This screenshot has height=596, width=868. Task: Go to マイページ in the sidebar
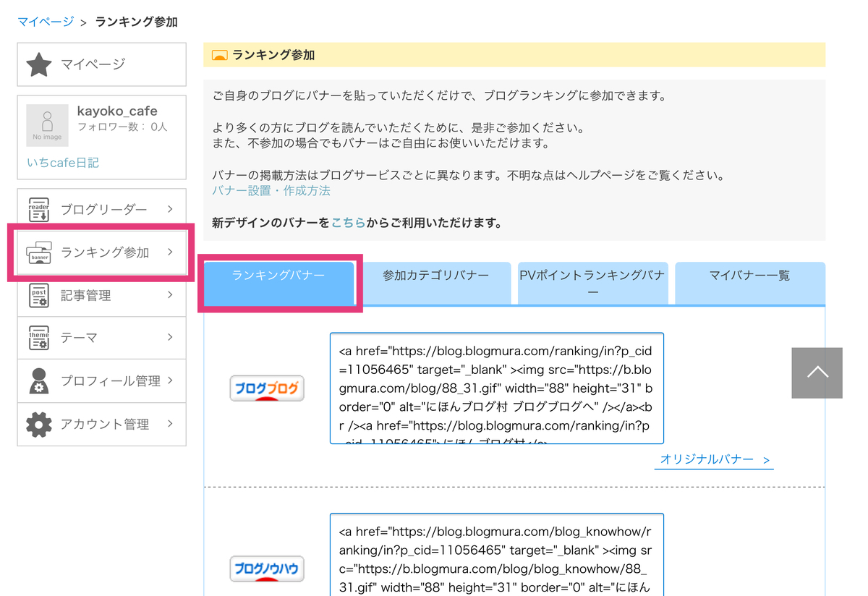pos(102,64)
